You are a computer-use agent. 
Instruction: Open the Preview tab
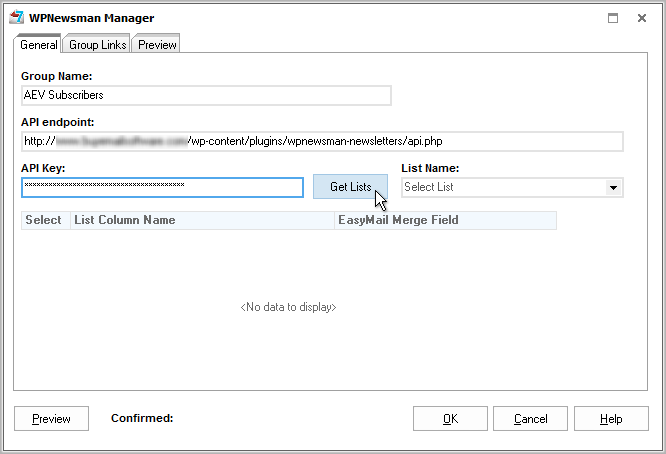click(157, 44)
